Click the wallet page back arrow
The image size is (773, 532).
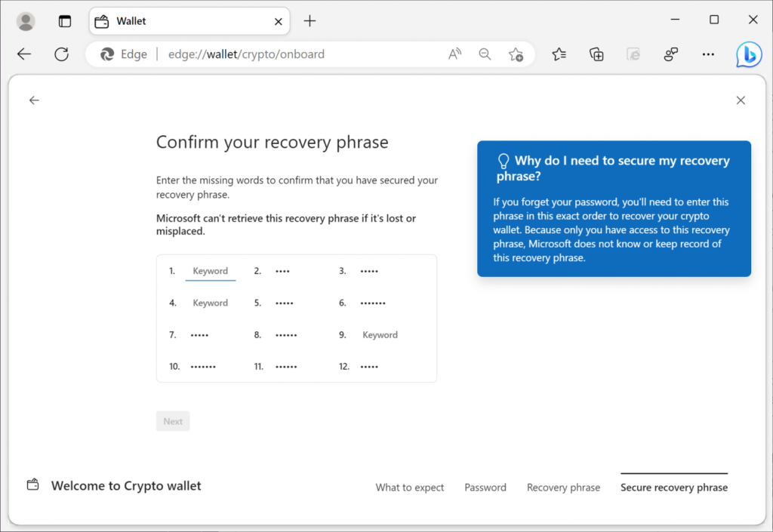pyautogui.click(x=34, y=100)
